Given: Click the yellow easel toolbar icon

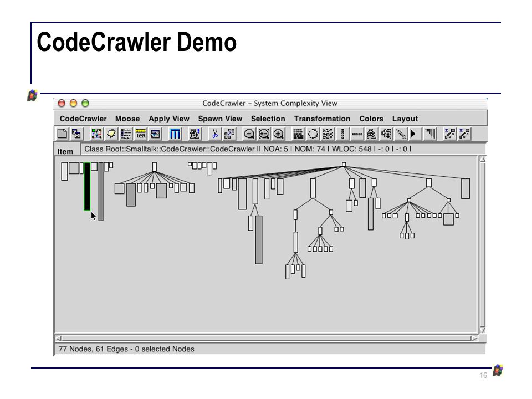Looking at the screenshot, I should coord(111,134).
